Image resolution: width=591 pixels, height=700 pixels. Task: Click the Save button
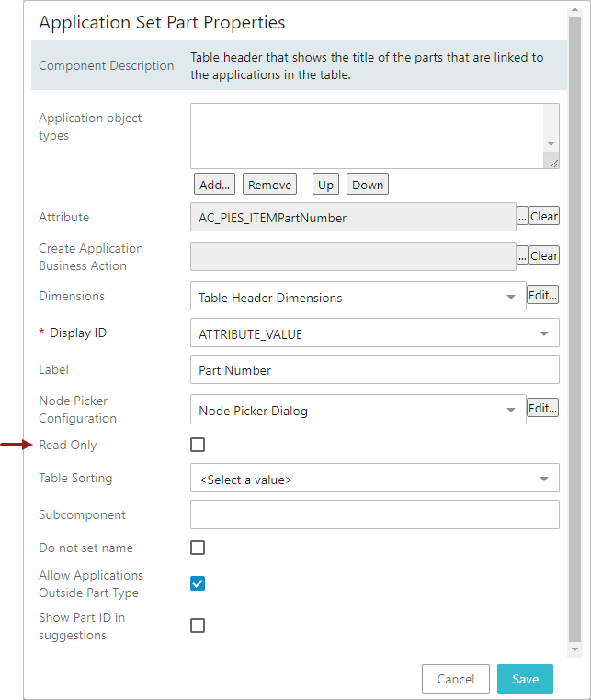525,679
